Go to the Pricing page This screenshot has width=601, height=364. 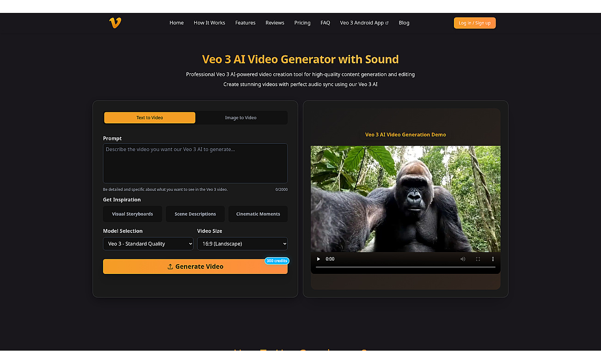pyautogui.click(x=302, y=23)
